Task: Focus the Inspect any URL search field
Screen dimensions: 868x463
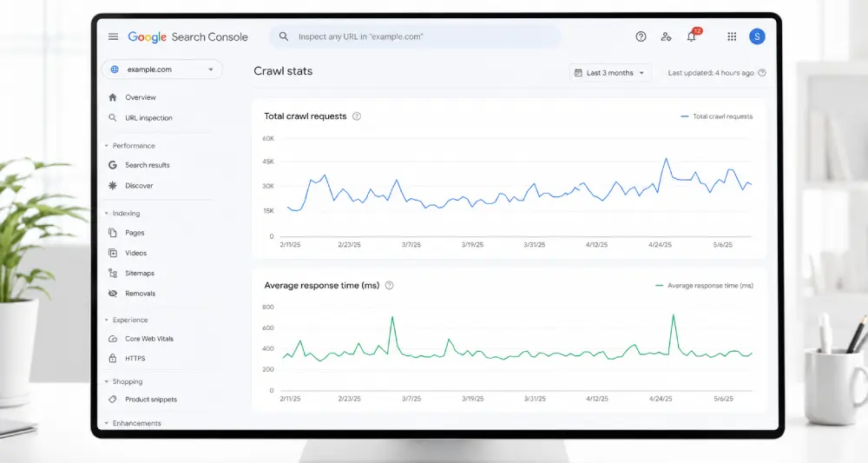Action: 415,36
